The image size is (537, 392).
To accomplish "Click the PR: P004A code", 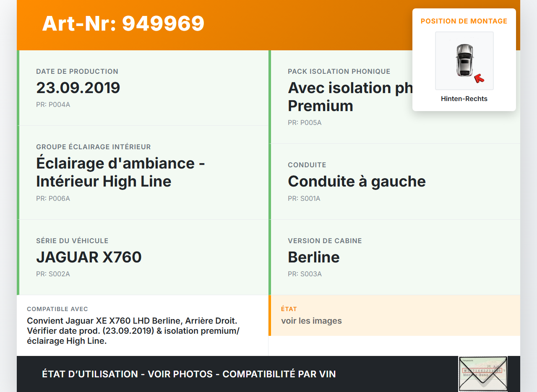I will [53, 105].
